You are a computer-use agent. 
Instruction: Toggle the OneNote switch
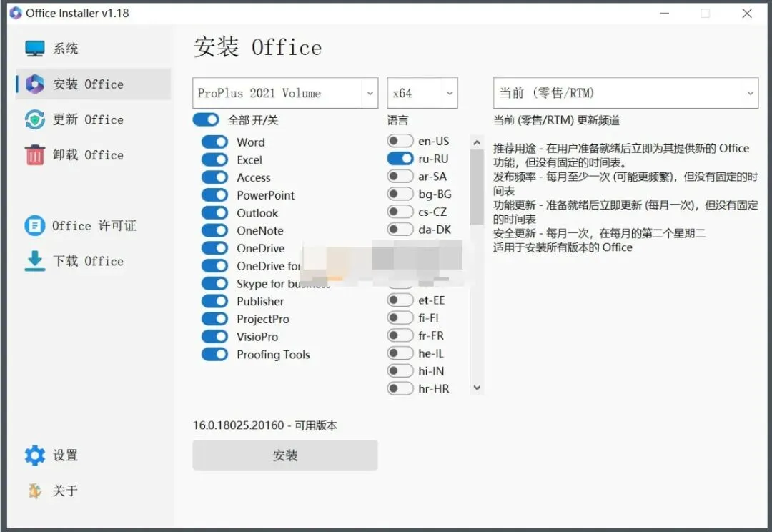coord(214,230)
